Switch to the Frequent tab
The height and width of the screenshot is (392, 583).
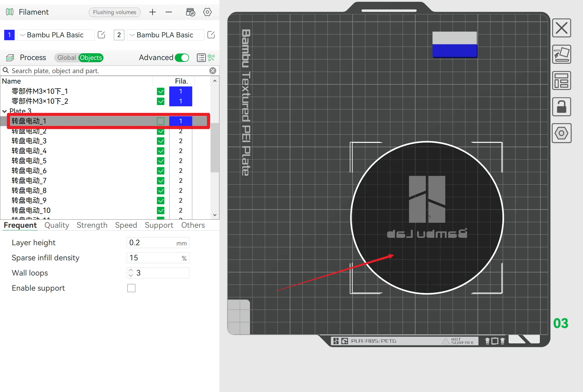pyautogui.click(x=20, y=225)
